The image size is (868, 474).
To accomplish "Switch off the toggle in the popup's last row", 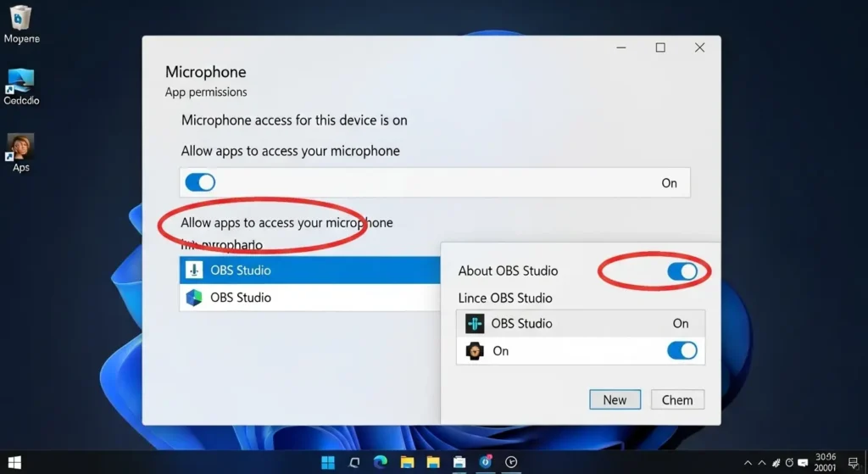I will [682, 350].
